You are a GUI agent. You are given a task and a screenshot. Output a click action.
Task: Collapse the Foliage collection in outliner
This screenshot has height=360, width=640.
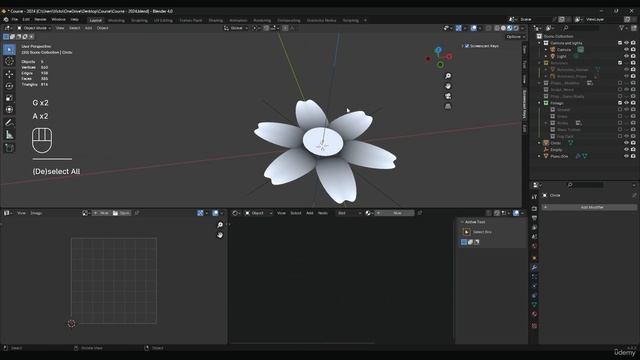pyautogui.click(x=540, y=103)
